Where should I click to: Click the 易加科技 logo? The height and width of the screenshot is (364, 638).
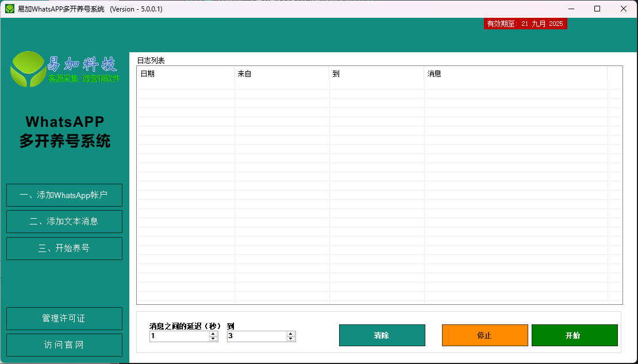click(x=65, y=69)
